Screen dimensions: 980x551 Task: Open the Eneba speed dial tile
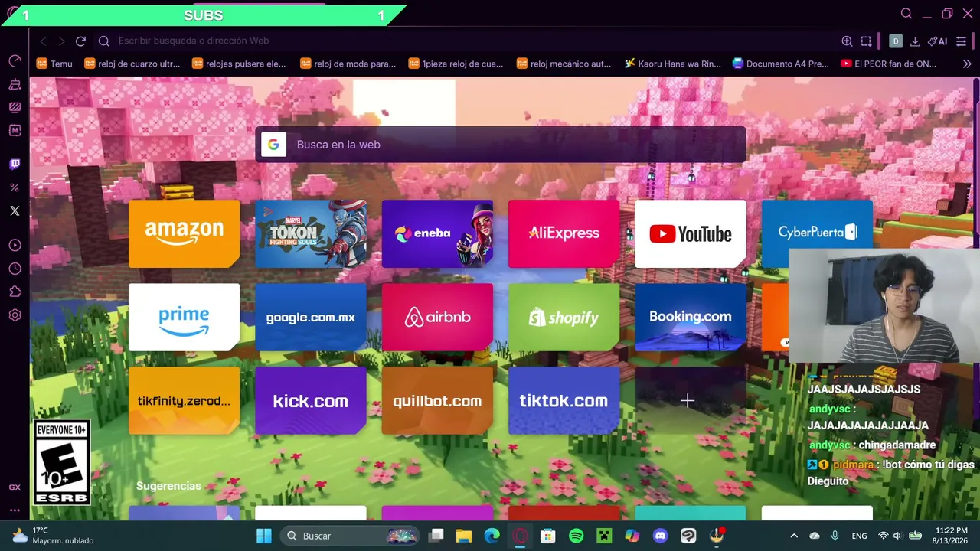click(437, 234)
